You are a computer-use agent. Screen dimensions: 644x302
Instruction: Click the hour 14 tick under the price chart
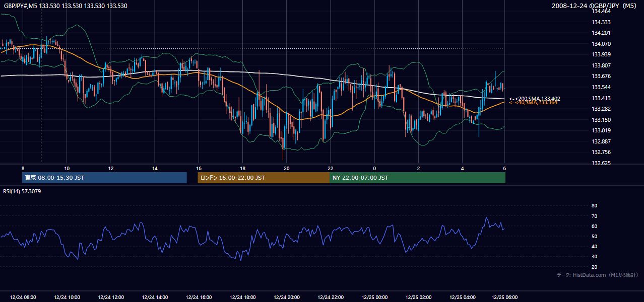point(155,168)
